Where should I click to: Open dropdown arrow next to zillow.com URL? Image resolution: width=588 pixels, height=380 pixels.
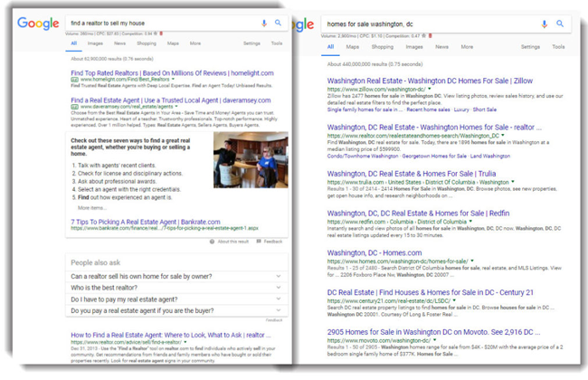tap(430, 90)
